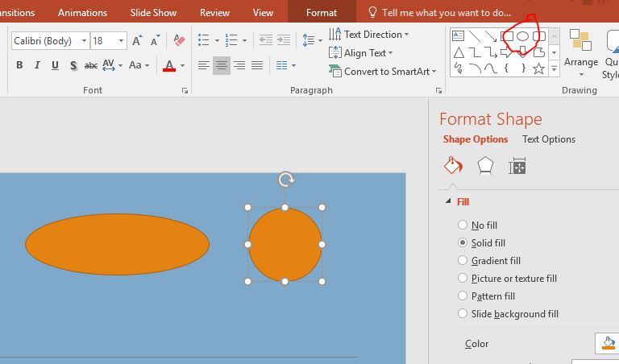This screenshot has height=364, width=619.
Task: Select the Arc shape
Action: coord(475,68)
